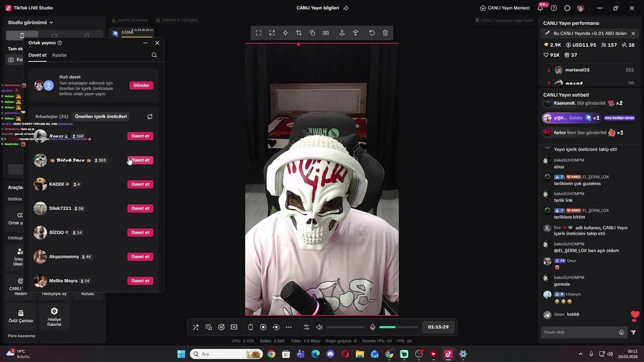Select martaval35 in the ranking list
This screenshot has height=362, width=644.
coord(591,70)
